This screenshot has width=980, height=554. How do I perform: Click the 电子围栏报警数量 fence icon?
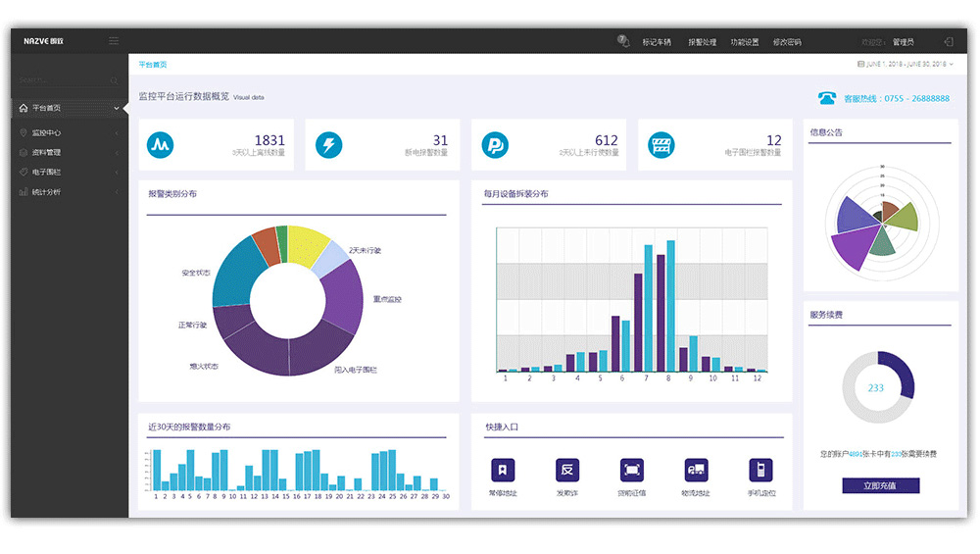pyautogui.click(x=661, y=145)
